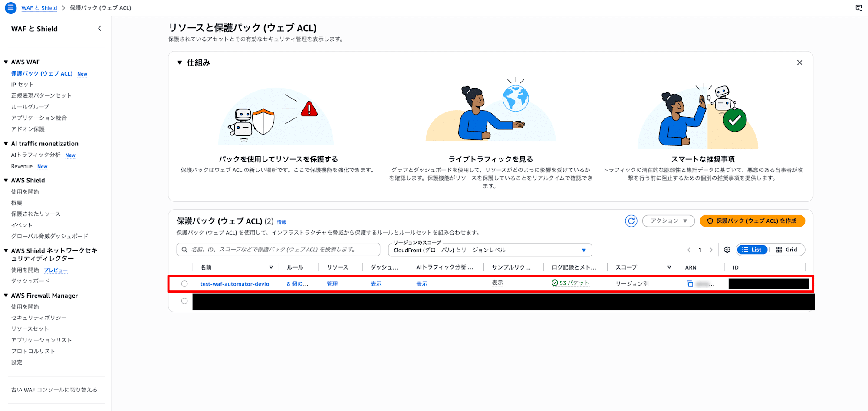The image size is (868, 411).
Task: Open Revenue in sidebar
Action: 22,166
